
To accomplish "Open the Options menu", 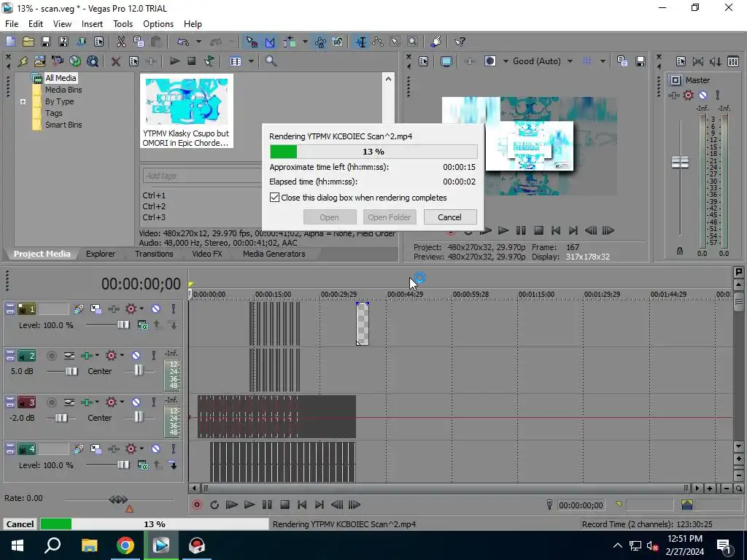I will (158, 24).
